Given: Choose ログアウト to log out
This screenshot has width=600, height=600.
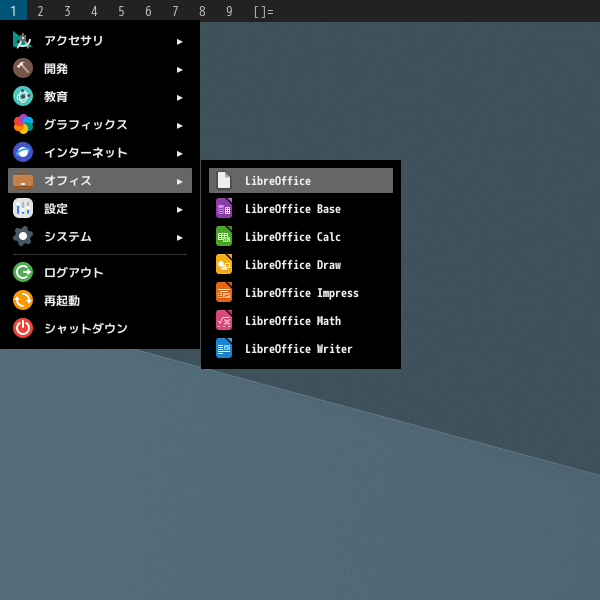Looking at the screenshot, I should click(x=100, y=272).
